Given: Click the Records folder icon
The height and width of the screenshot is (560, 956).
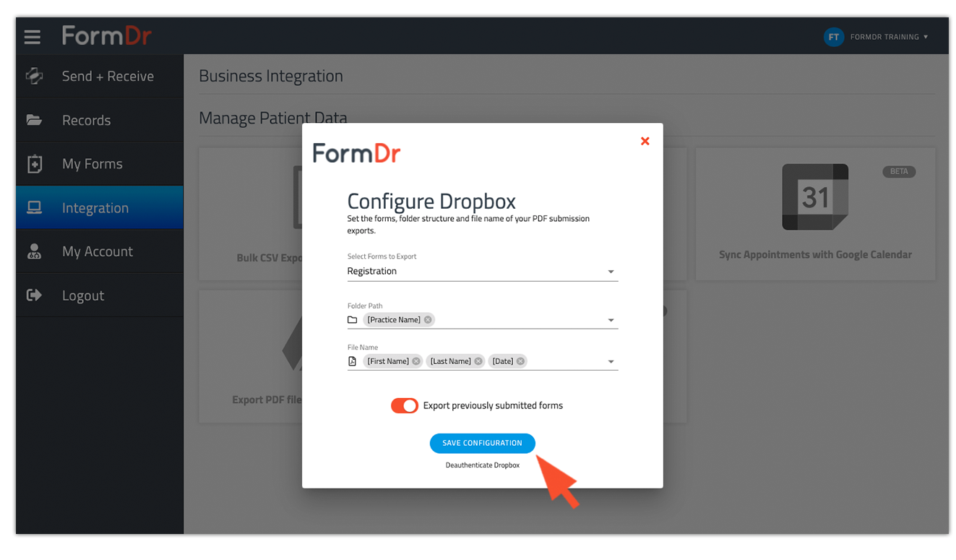Looking at the screenshot, I should pyautogui.click(x=34, y=120).
